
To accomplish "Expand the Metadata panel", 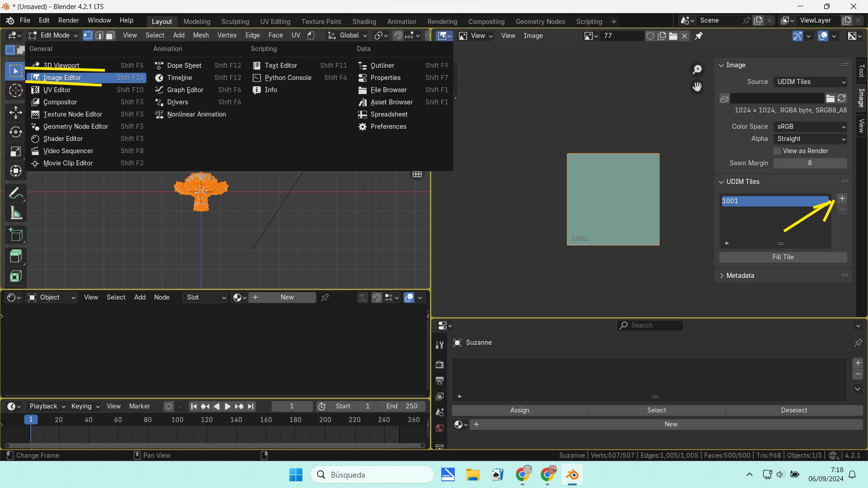I will (740, 276).
